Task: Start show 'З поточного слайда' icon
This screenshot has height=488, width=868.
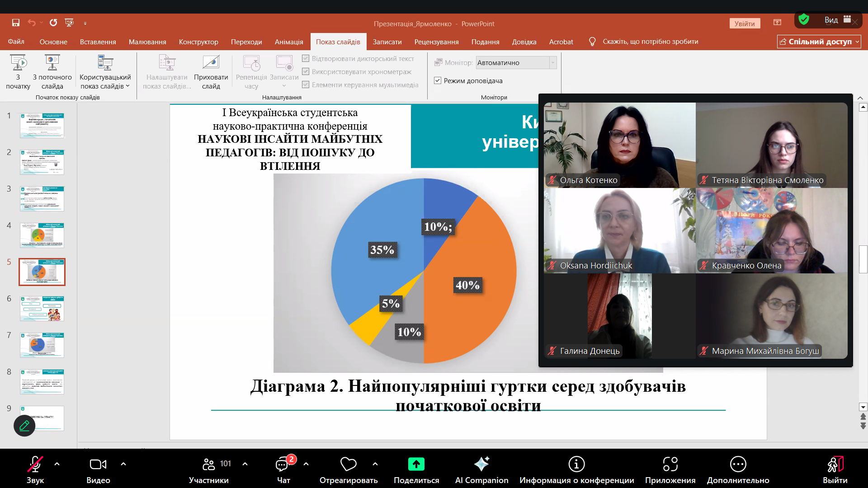Action: (52, 63)
